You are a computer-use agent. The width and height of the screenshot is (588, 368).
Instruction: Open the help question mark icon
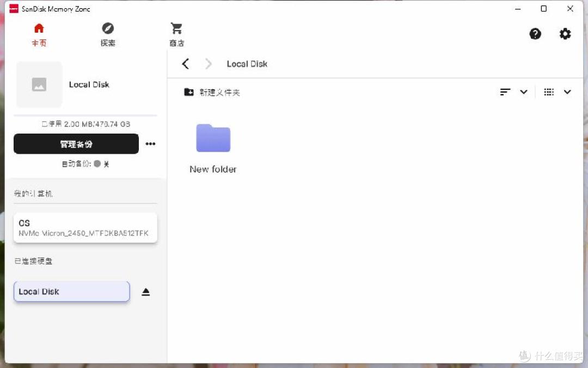point(535,34)
